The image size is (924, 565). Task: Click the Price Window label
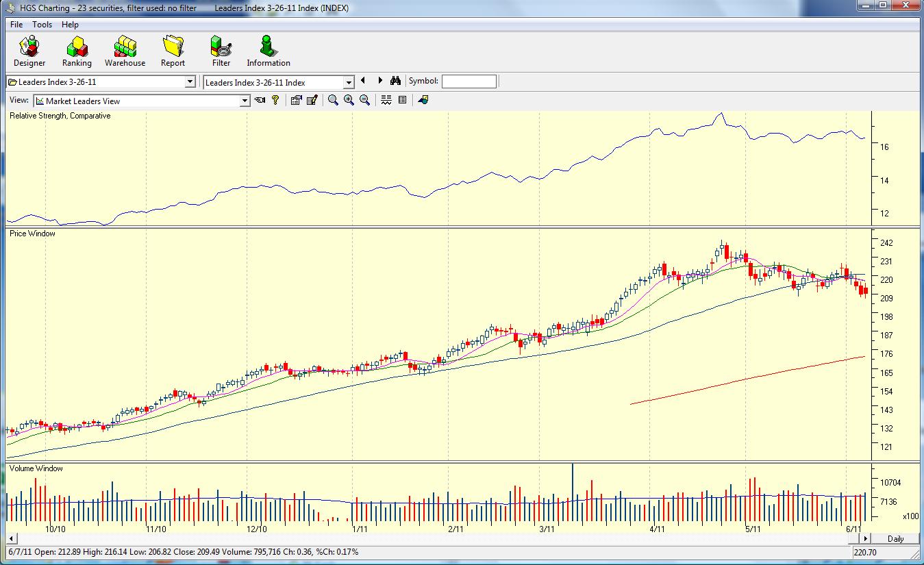tap(32, 234)
